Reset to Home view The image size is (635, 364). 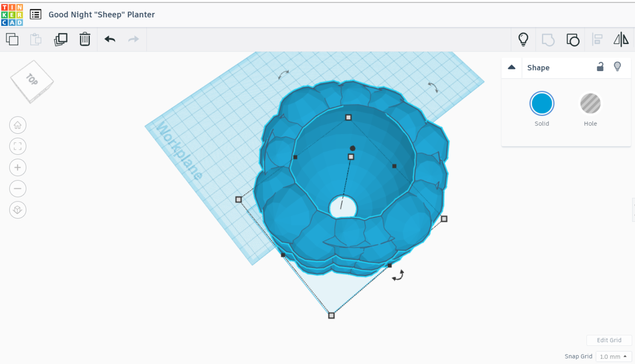pyautogui.click(x=18, y=125)
